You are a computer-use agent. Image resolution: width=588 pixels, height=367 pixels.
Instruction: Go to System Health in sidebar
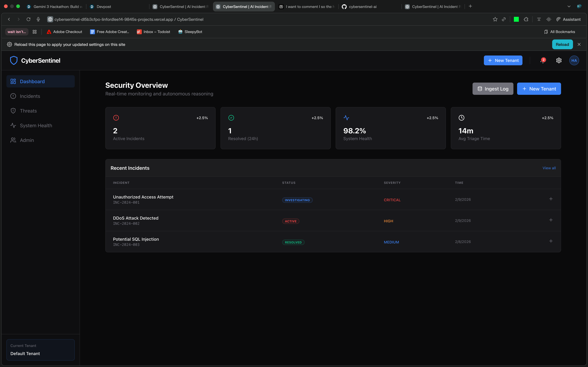click(36, 126)
